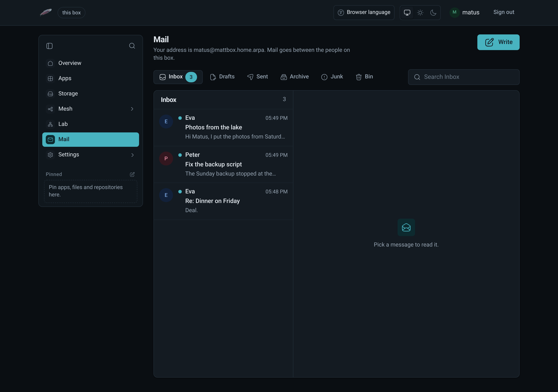Select system theme monitor icon
Viewport: 558px width, 392px height.
click(x=407, y=12)
